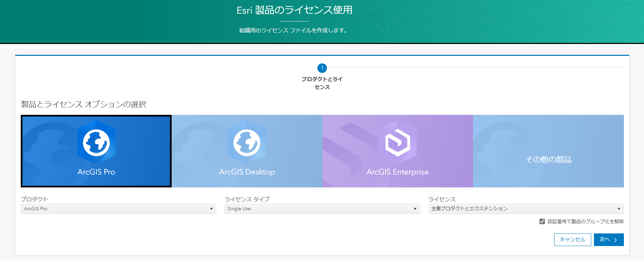The height and width of the screenshot is (260, 644).
Task: Click the キャンセル button
Action: [572, 240]
